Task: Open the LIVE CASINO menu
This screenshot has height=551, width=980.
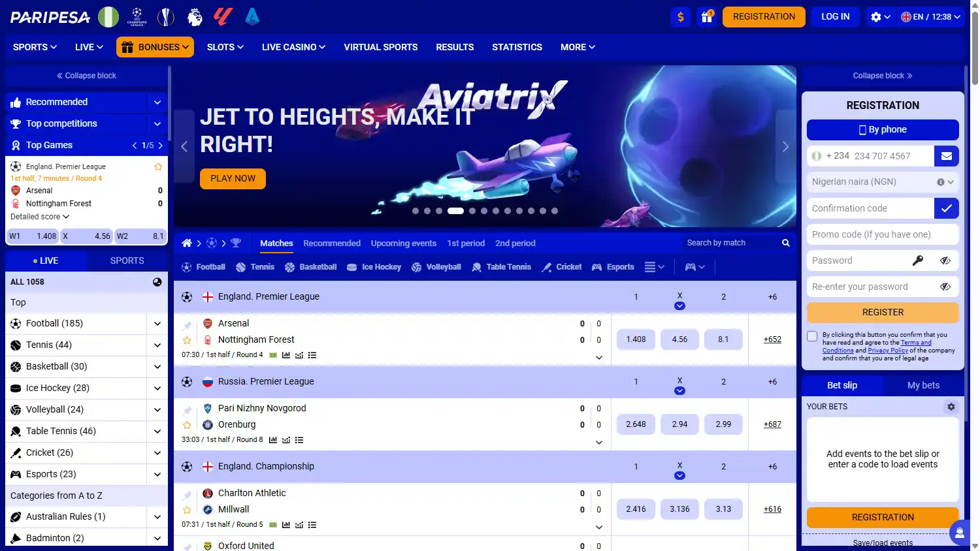Action: coord(293,47)
